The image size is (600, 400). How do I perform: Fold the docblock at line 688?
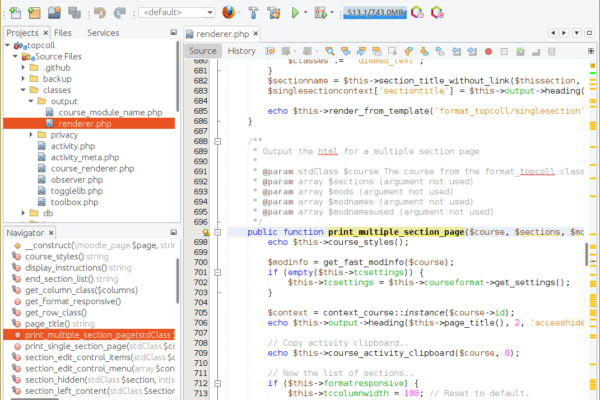(x=218, y=142)
